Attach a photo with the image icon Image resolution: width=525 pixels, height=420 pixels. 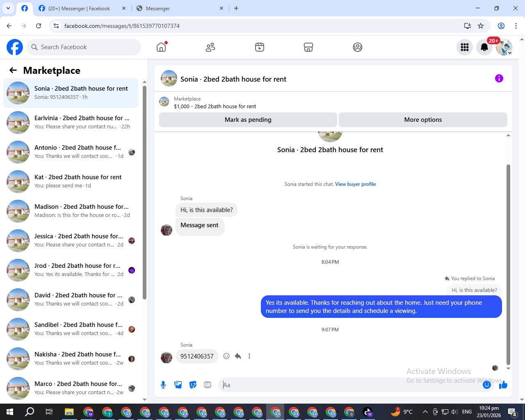click(178, 385)
